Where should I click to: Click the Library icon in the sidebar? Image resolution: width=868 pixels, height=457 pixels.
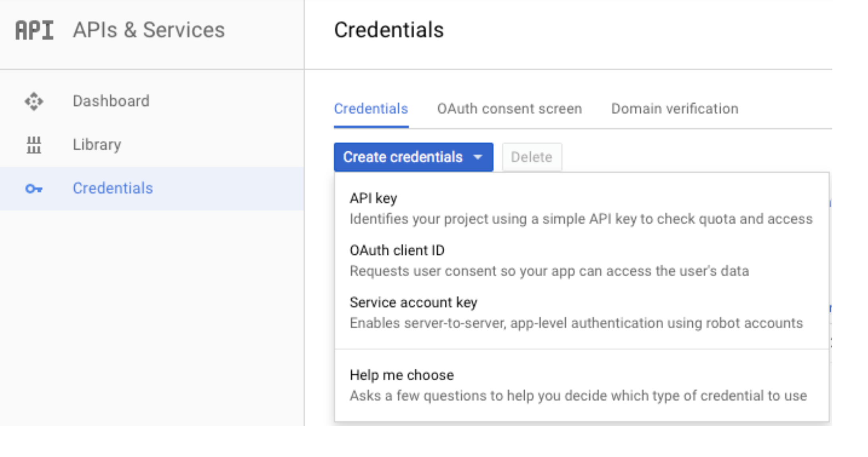(x=34, y=145)
